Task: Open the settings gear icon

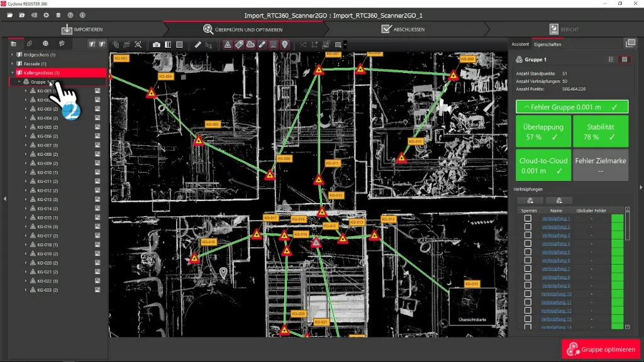Action: (46, 14)
